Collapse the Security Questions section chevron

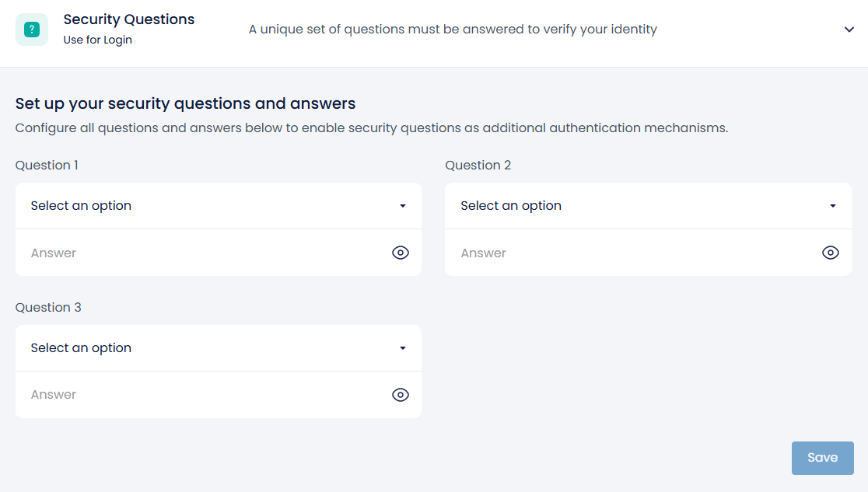[x=849, y=30]
